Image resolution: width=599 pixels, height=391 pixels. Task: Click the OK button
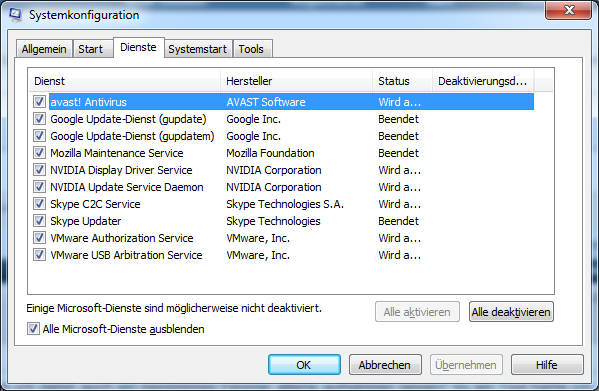304,365
